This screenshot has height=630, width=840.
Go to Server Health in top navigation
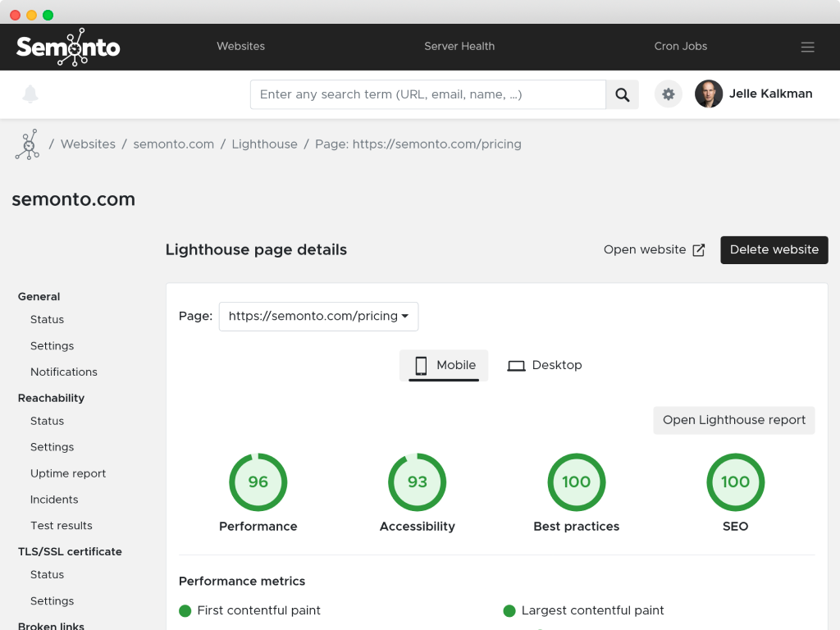(x=459, y=47)
